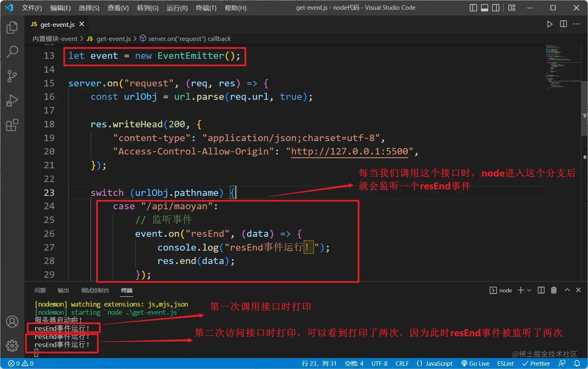The height and width of the screenshot is (369, 588).
Task: Start the server with Go Live
Action: tap(475, 363)
